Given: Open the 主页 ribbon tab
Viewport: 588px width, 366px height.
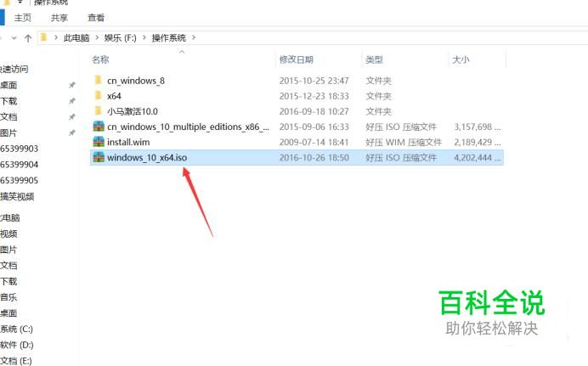Looking at the screenshot, I should click(x=22, y=18).
